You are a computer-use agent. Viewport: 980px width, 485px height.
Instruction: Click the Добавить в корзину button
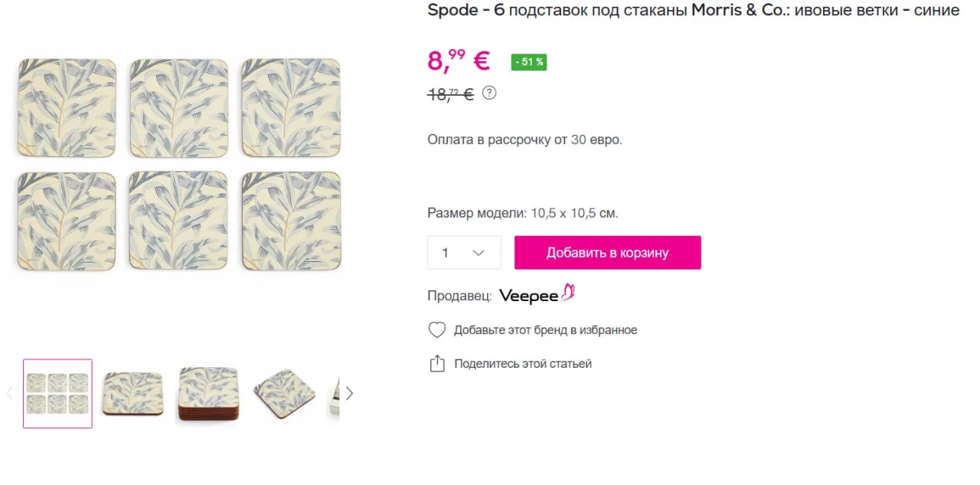[x=608, y=253]
